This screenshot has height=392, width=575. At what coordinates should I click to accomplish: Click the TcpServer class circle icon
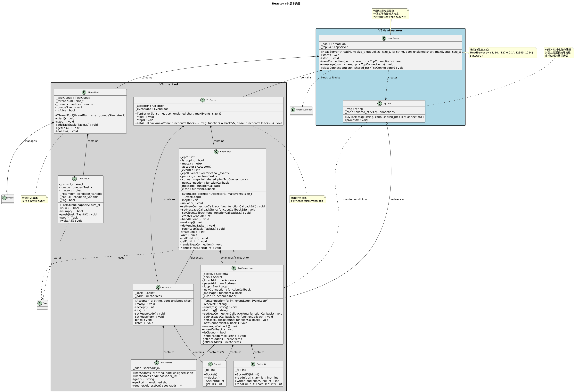202,100
